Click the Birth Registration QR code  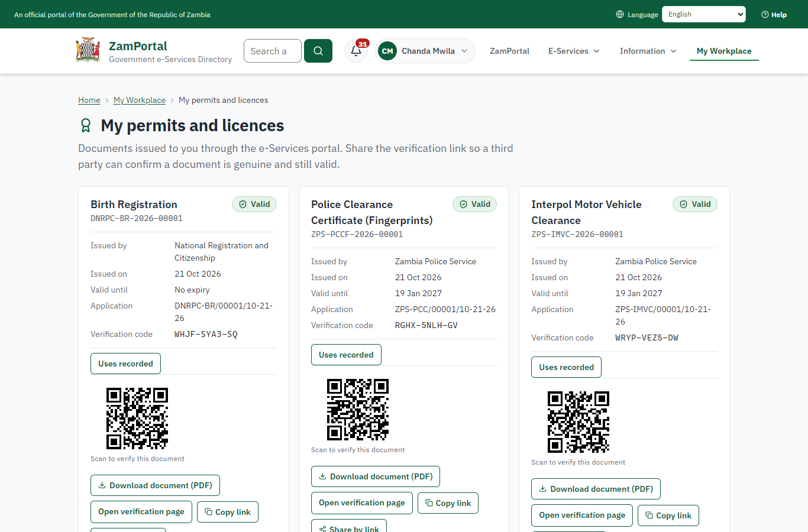pyautogui.click(x=137, y=419)
